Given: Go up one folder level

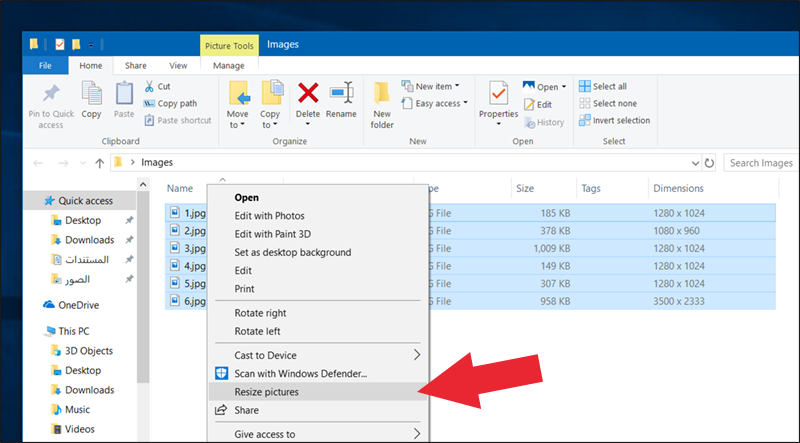Looking at the screenshot, I should 99,163.
